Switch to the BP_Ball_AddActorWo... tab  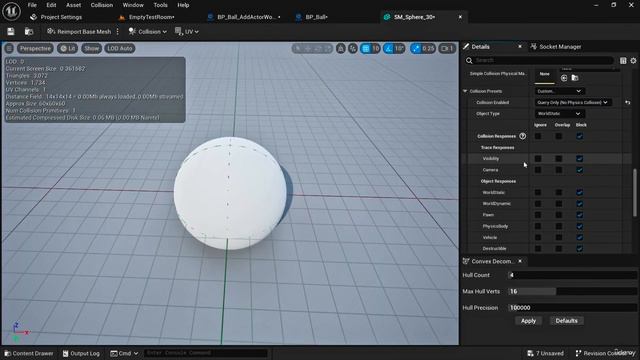click(244, 17)
